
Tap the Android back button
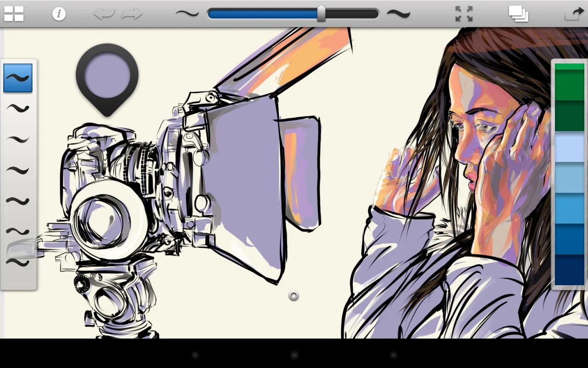click(x=195, y=355)
